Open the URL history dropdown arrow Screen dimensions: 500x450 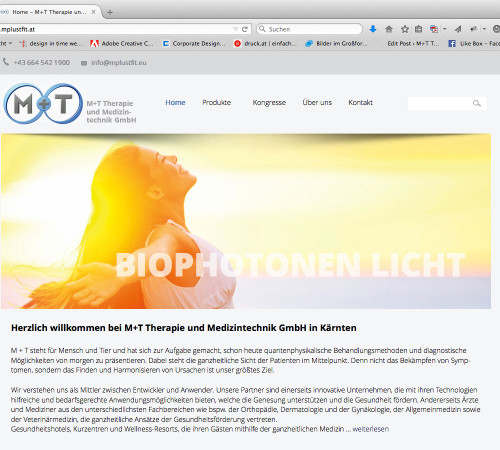(x=235, y=29)
